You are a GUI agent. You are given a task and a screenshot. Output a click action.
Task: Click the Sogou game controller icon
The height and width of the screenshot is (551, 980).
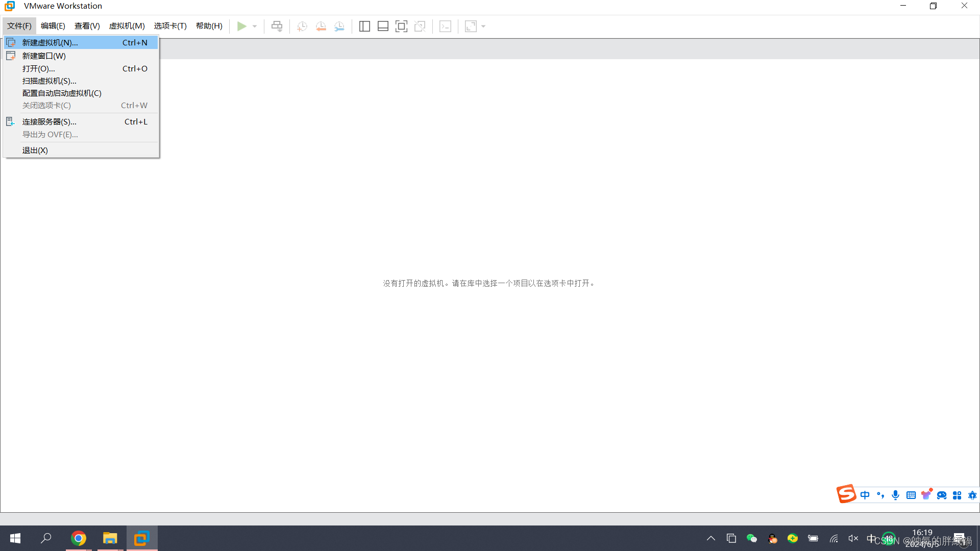(x=942, y=495)
